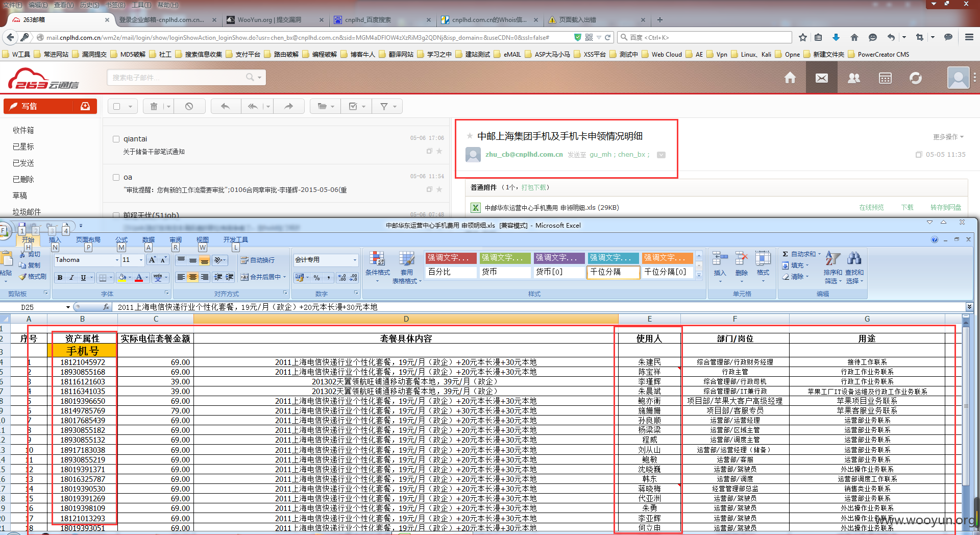This screenshot has height=535, width=980.
Task: Open the calendar icon in 263 header
Action: (x=885, y=78)
